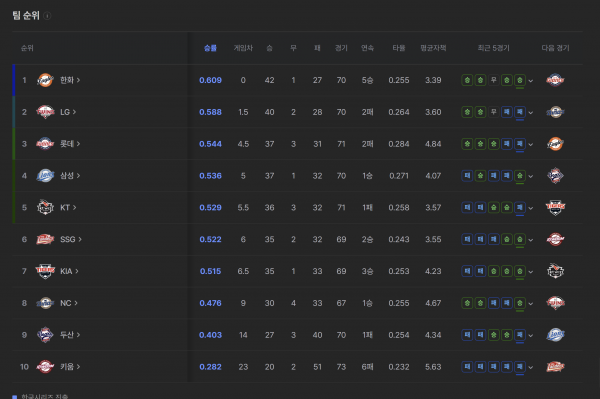Open next-game opponent logo in 키움 row
This screenshot has height=399, width=600.
[x=555, y=367]
